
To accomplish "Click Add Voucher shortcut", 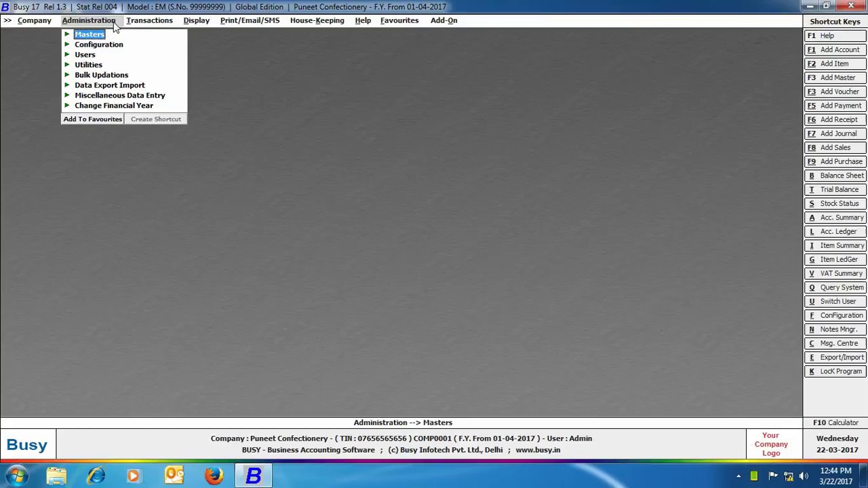I will tap(835, 91).
